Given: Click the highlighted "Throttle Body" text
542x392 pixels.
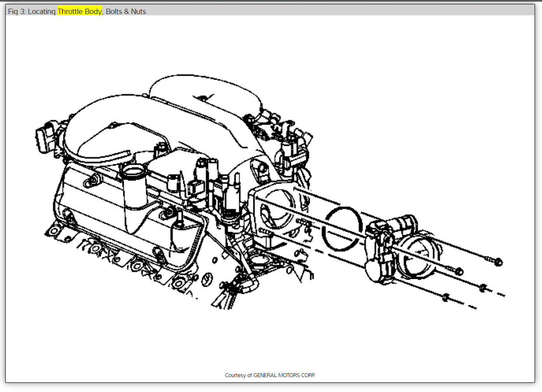Looking at the screenshot, I should [x=80, y=12].
